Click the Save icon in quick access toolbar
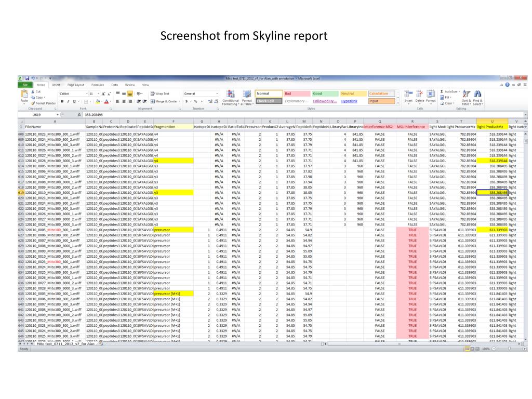The image size is (532, 399). [x=27, y=78]
